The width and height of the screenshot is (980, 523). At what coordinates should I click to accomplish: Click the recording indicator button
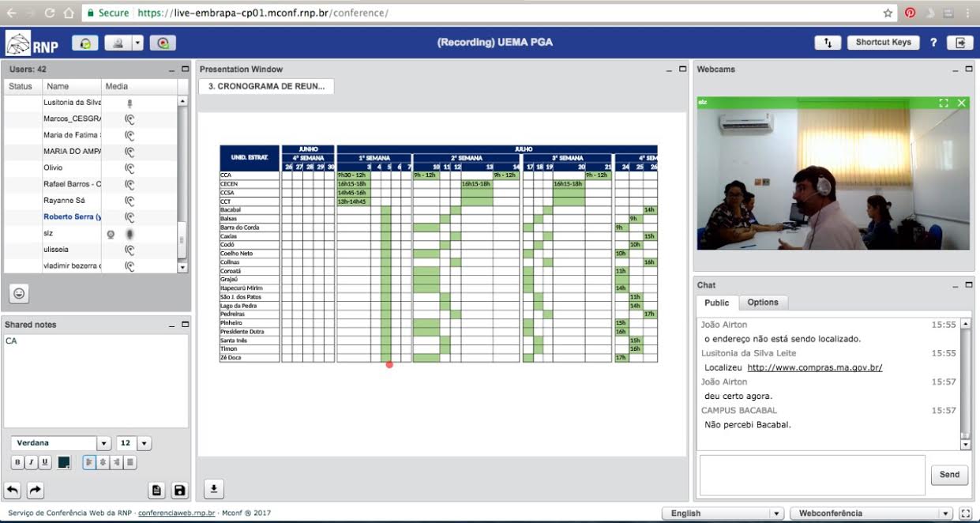163,43
